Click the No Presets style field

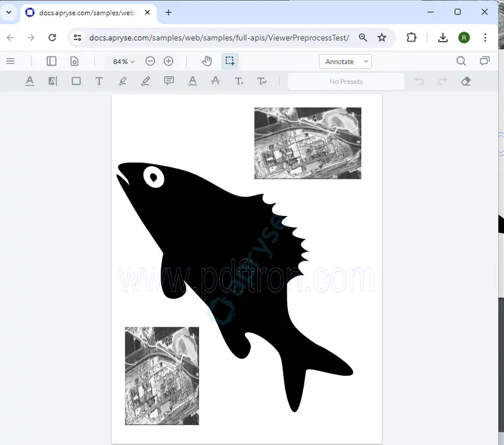pyautogui.click(x=345, y=81)
